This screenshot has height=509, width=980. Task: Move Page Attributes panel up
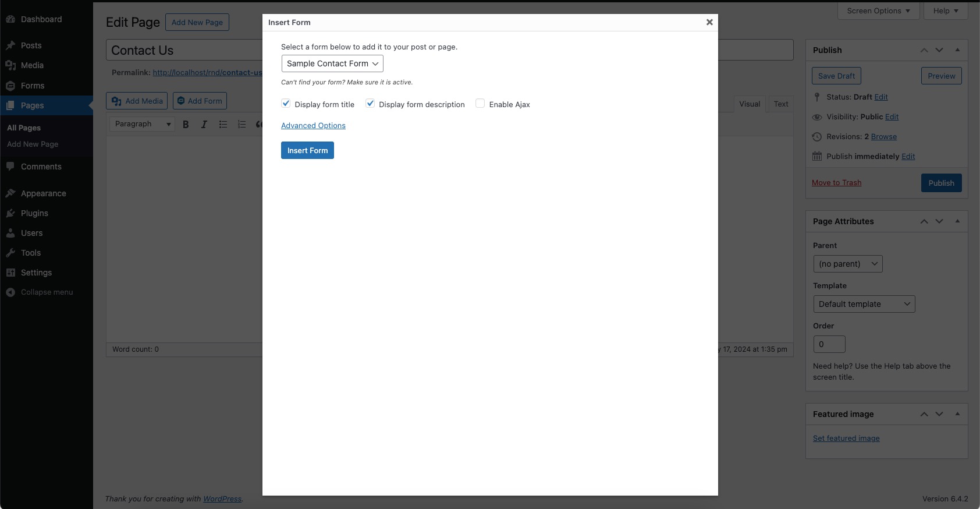click(x=924, y=221)
